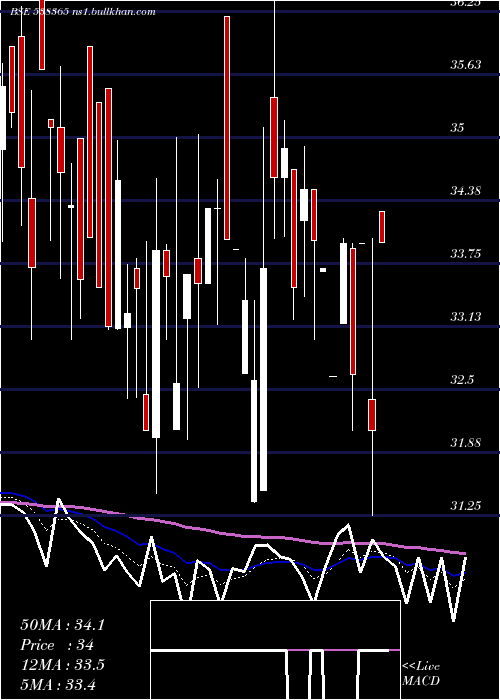Click the 31.25 price axis label
The image size is (500, 700).
[x=466, y=506]
